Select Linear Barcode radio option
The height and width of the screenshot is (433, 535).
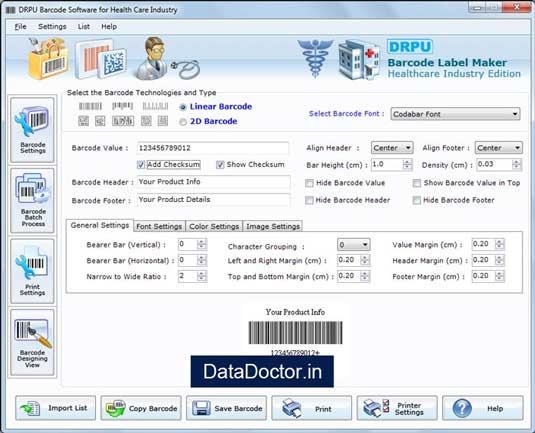tap(183, 107)
